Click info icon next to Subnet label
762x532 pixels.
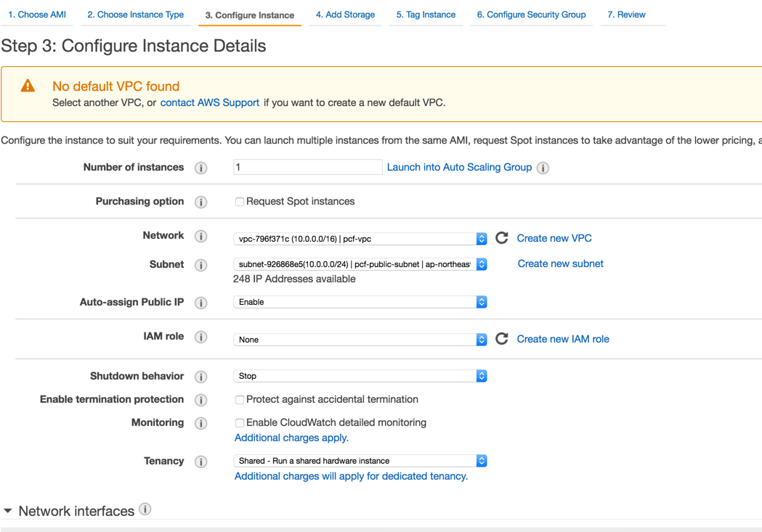click(x=201, y=265)
